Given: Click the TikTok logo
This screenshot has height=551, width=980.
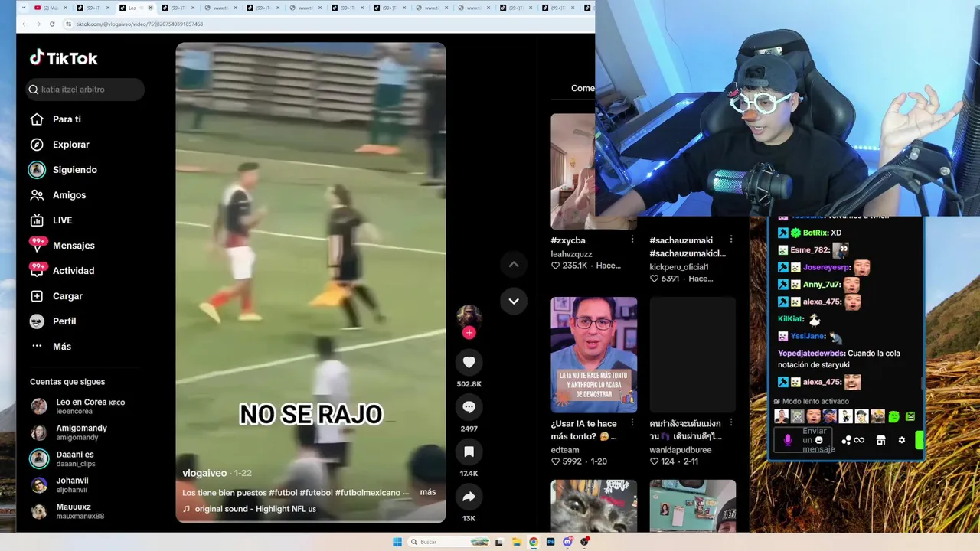Looking at the screenshot, I should click(x=64, y=58).
